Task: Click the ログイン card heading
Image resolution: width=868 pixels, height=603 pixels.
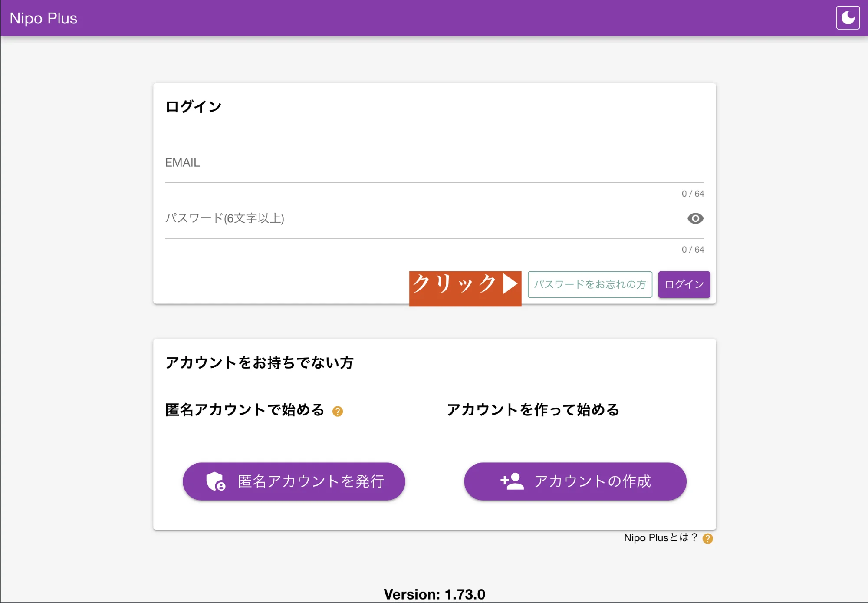Action: pos(194,107)
